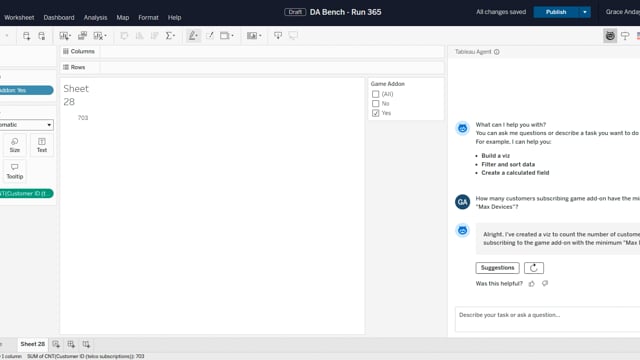Click the Rows shelf
Screen dimensions: 640x360
pyautogui.click(x=252, y=67)
